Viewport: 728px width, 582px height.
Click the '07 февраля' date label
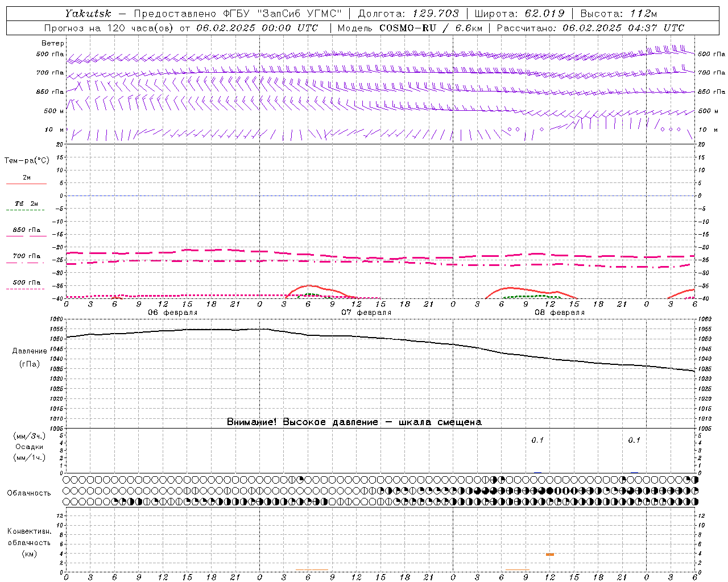pos(366,313)
